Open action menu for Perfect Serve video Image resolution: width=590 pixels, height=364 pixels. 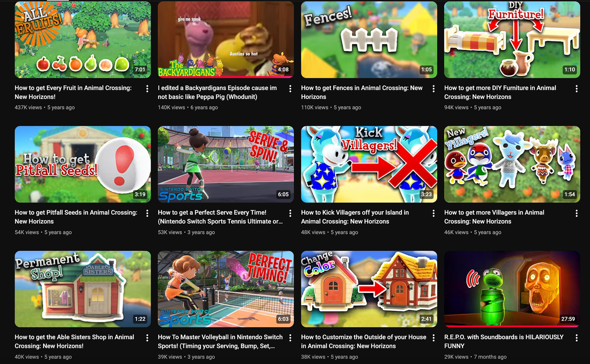point(290,213)
